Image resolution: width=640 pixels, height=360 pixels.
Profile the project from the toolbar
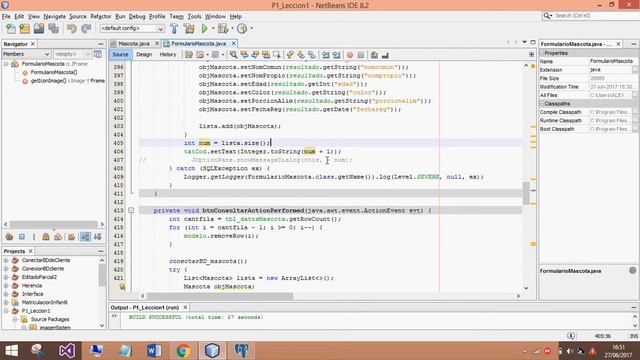pos(242,29)
